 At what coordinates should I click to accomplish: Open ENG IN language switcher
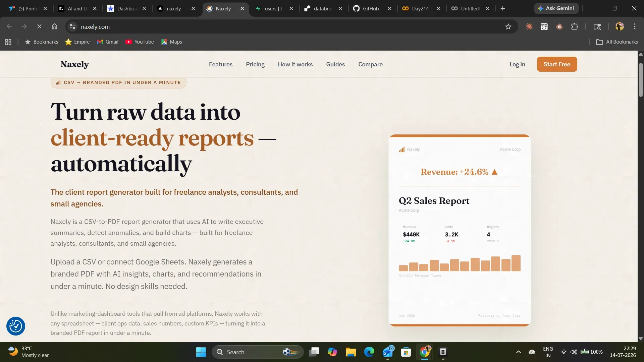point(548,352)
